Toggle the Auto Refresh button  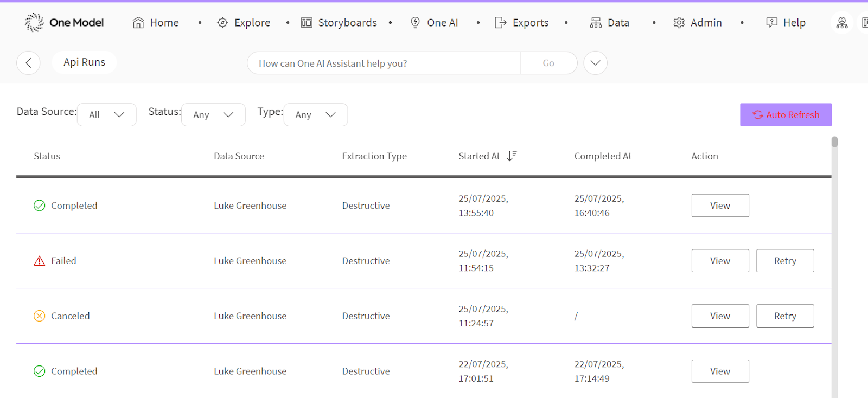tap(785, 115)
